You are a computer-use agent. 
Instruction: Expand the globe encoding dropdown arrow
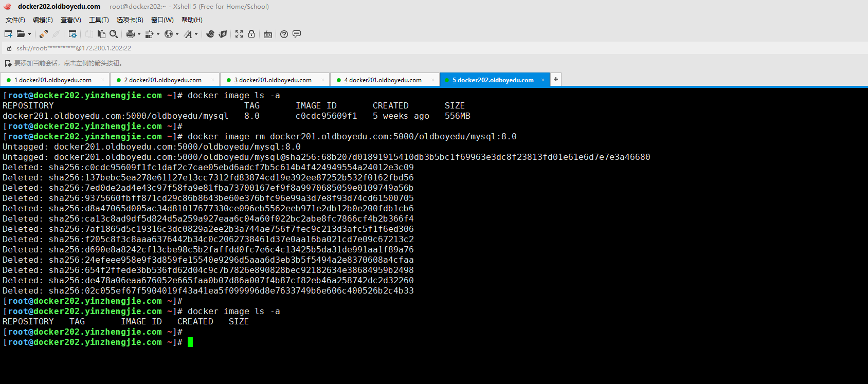(177, 34)
